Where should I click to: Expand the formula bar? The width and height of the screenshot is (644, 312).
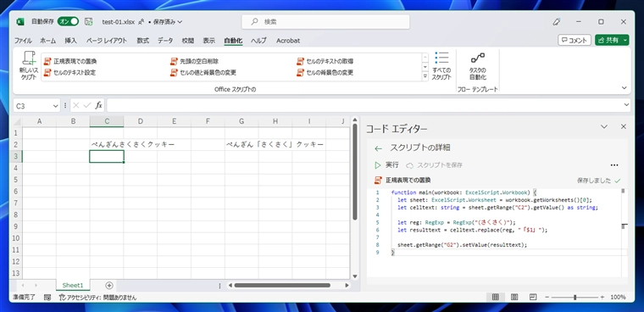coord(626,106)
